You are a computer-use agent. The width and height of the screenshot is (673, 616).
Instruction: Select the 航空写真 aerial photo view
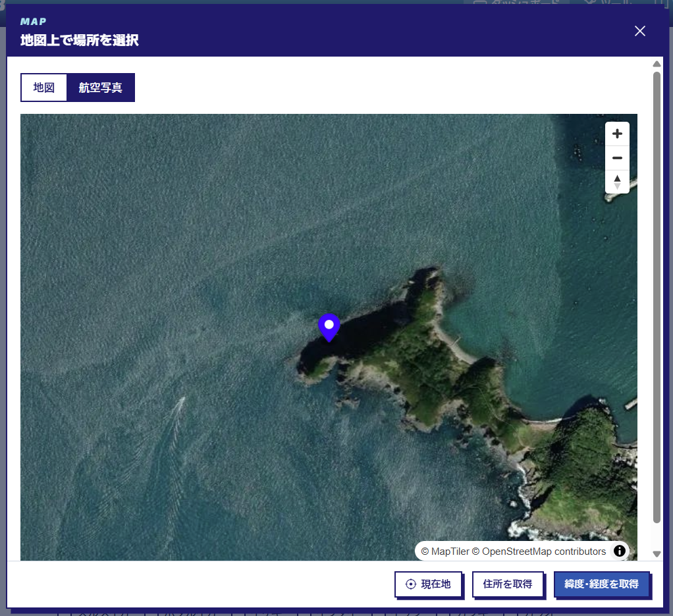point(101,88)
